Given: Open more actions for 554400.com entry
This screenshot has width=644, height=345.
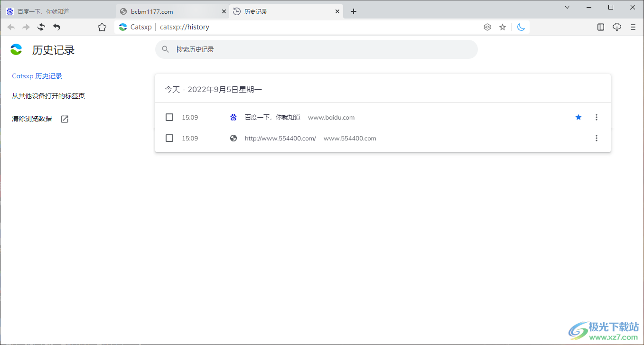Looking at the screenshot, I should click(597, 138).
